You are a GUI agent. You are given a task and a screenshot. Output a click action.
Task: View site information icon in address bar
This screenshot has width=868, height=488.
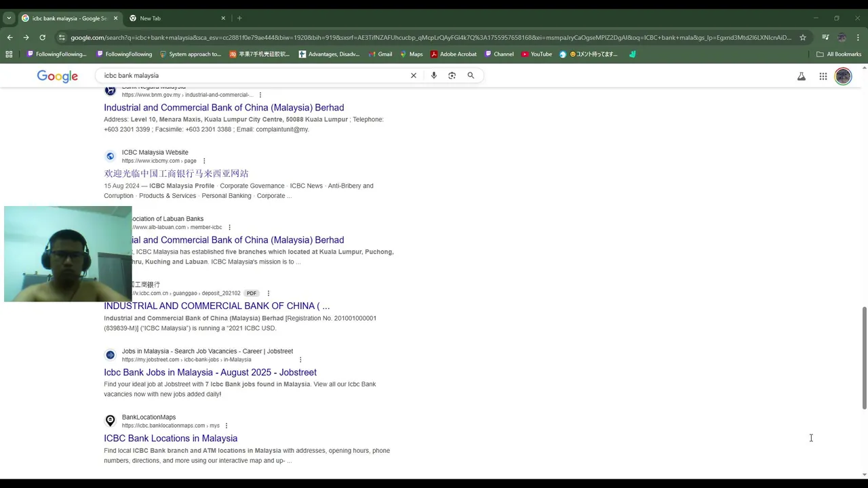click(x=62, y=37)
